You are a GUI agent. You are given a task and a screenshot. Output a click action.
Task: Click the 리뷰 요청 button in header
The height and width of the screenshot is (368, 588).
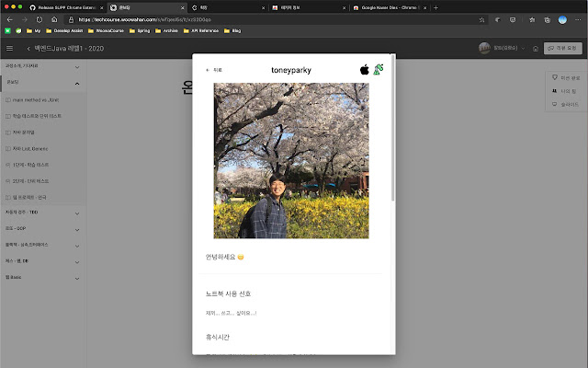pos(563,48)
